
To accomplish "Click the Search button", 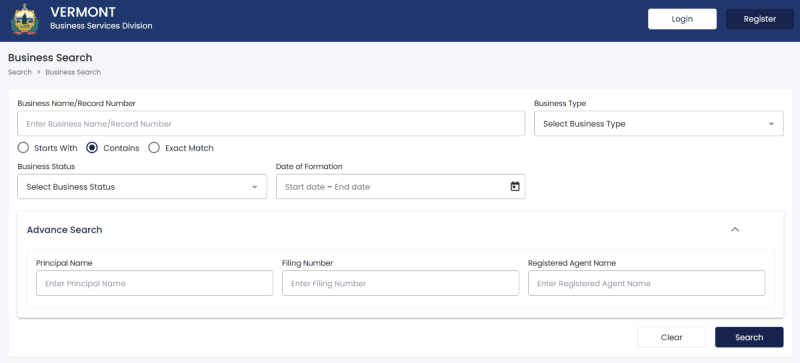I will click(x=749, y=337).
